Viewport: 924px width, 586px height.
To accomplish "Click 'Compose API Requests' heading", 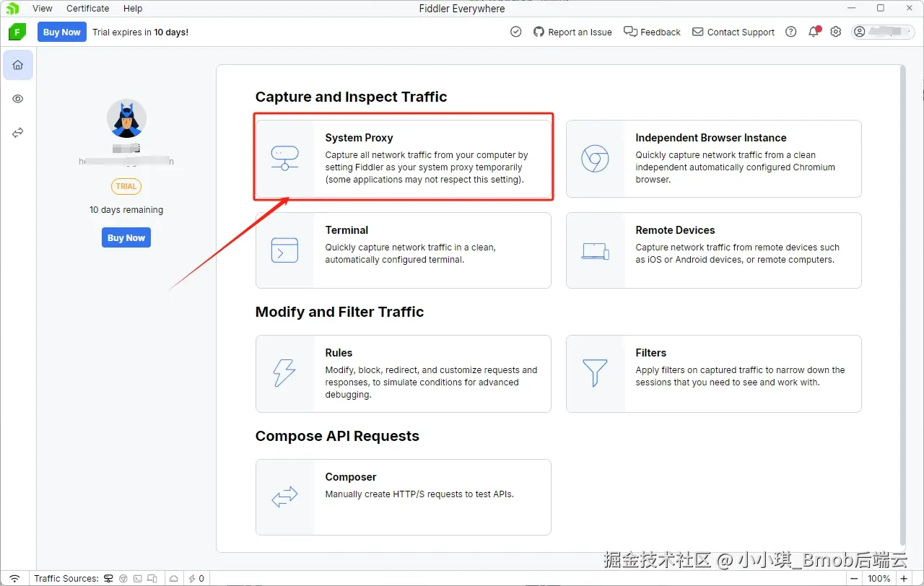I will [x=337, y=436].
